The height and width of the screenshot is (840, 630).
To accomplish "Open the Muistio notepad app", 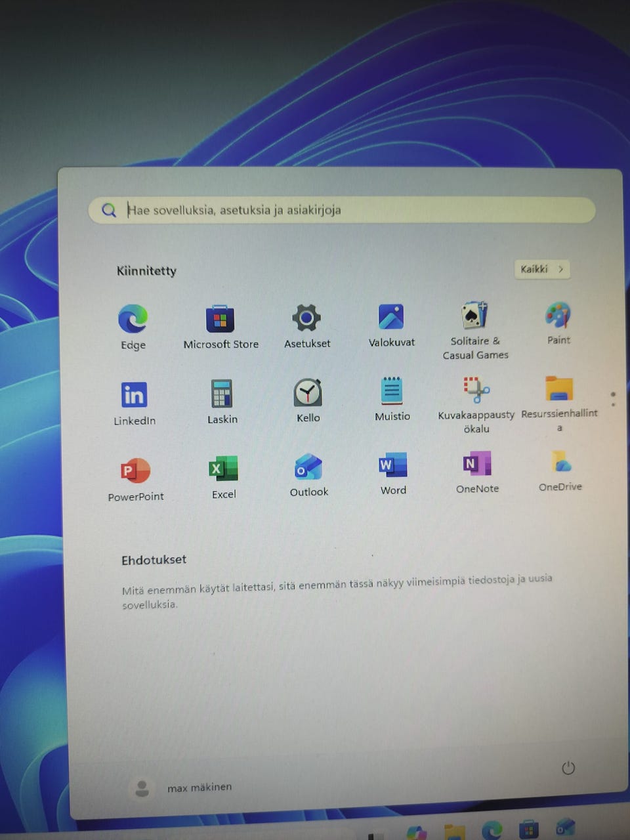I will coord(392,399).
